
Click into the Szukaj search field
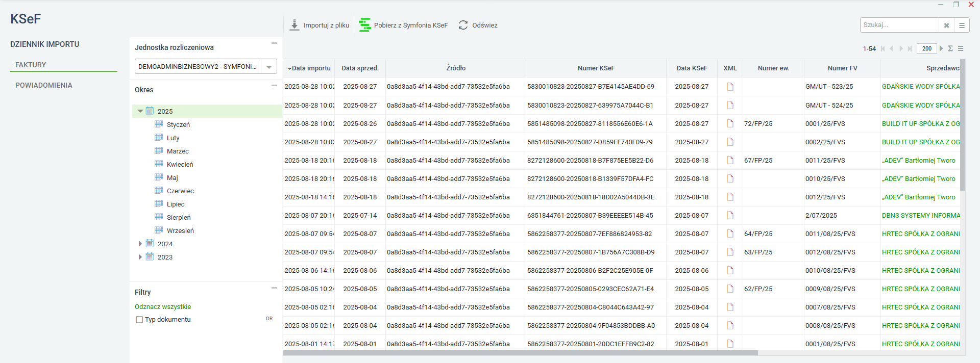pyautogui.click(x=899, y=25)
